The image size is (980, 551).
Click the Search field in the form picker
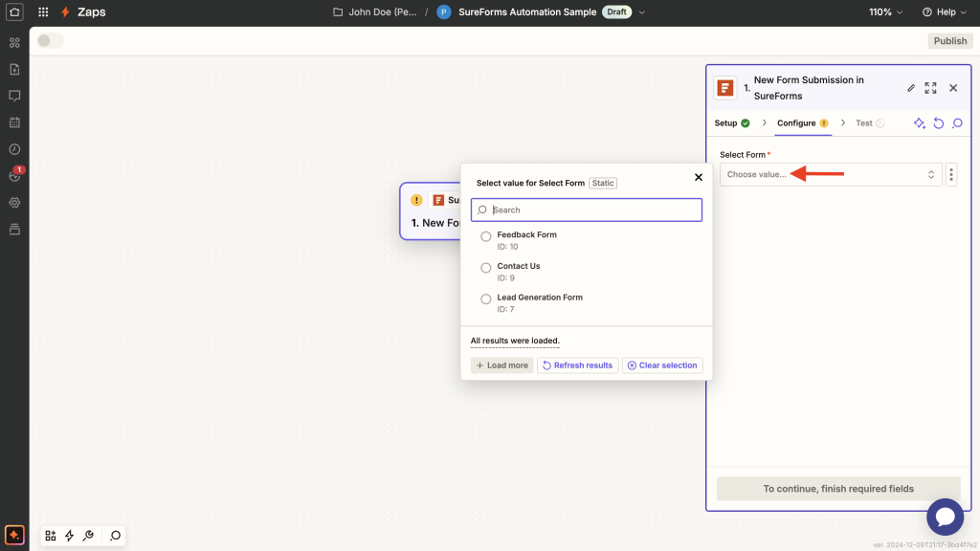coord(586,209)
